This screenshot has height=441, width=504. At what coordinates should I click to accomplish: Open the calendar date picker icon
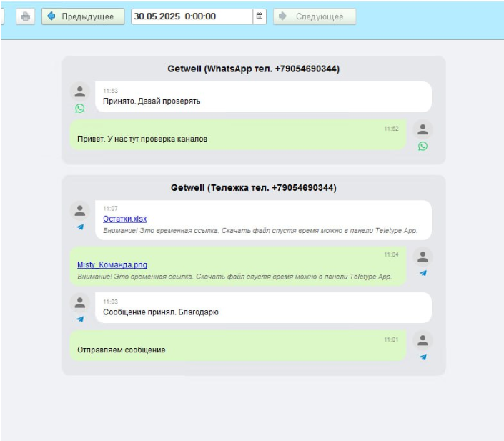pyautogui.click(x=260, y=16)
